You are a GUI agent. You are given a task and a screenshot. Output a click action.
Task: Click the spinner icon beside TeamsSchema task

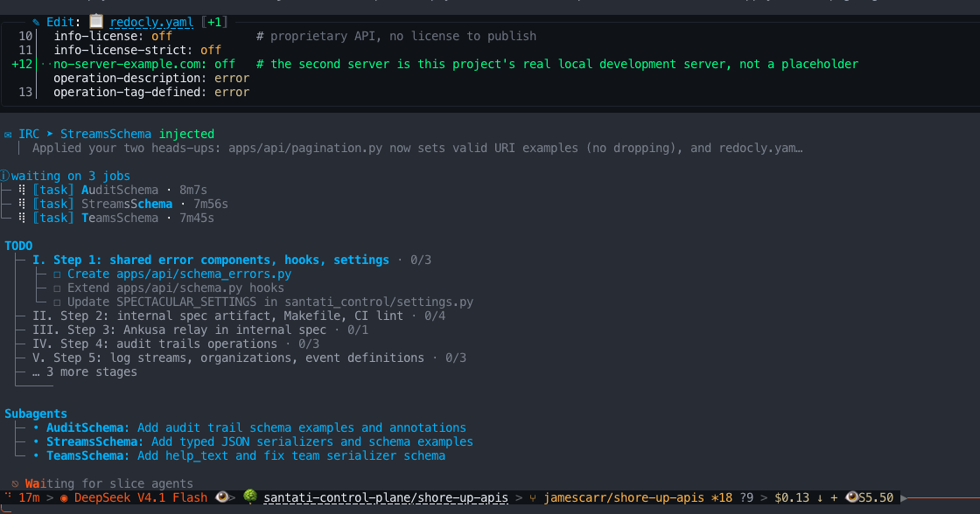pyautogui.click(x=22, y=218)
